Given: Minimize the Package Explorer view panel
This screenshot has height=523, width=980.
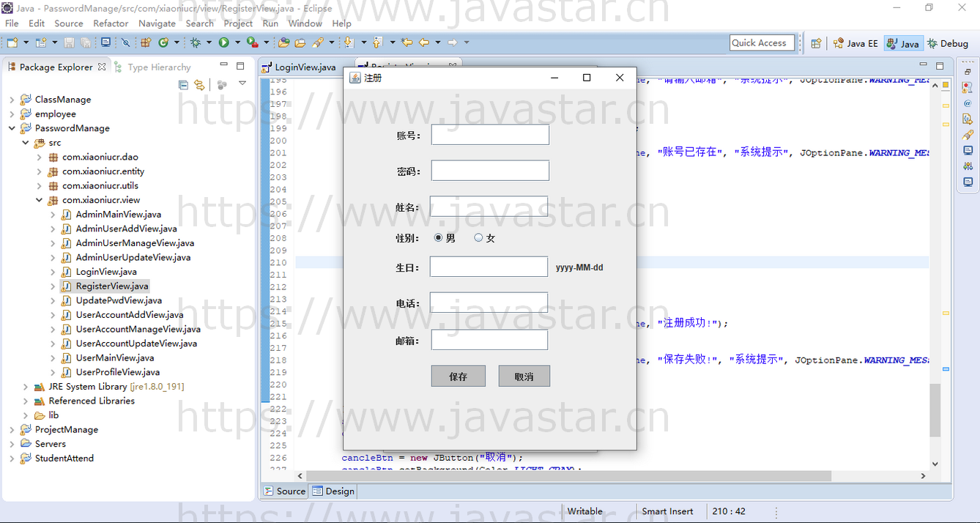Looking at the screenshot, I should pos(223,65).
